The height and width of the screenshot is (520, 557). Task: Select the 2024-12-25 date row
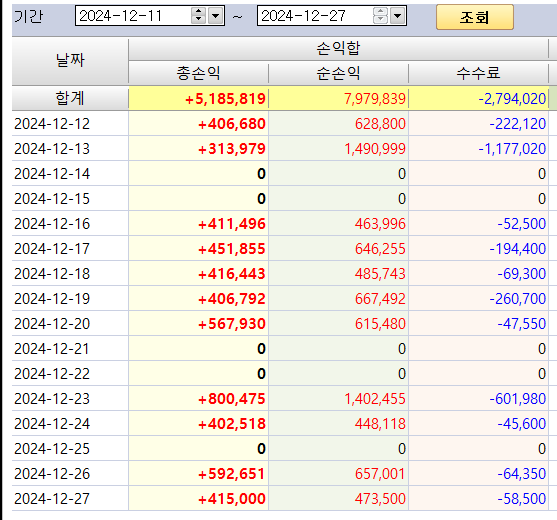(x=52, y=449)
